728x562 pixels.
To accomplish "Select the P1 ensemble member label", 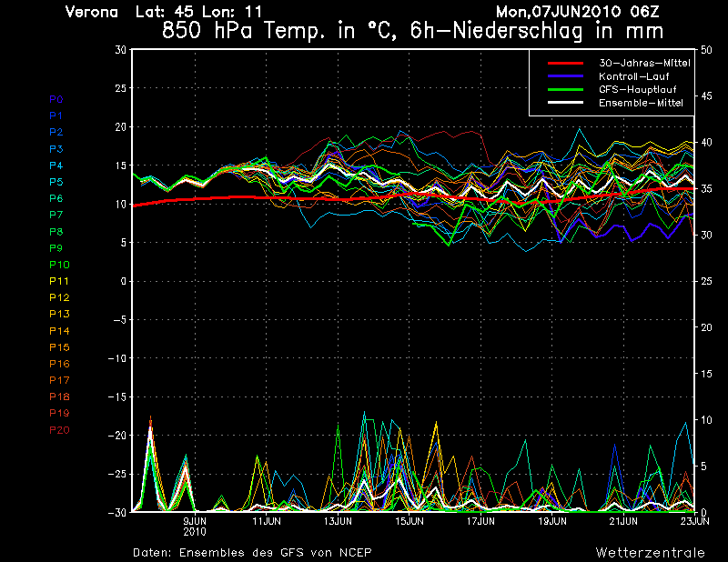I will (x=56, y=115).
